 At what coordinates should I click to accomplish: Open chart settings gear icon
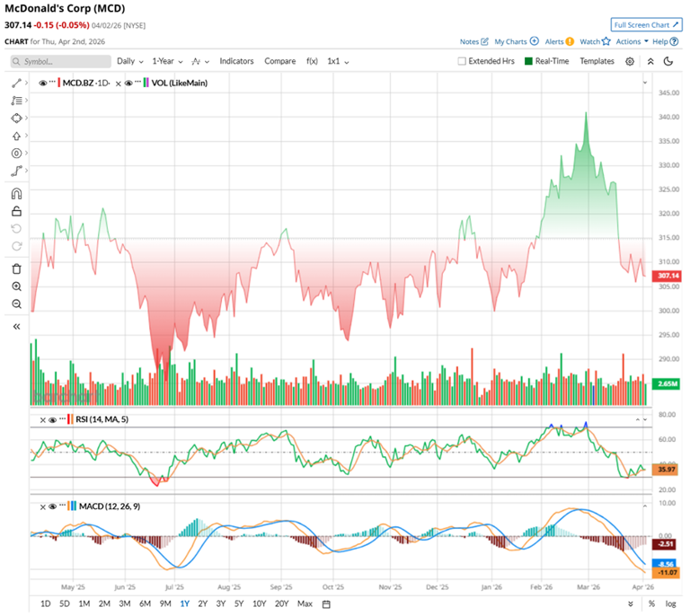(x=630, y=61)
